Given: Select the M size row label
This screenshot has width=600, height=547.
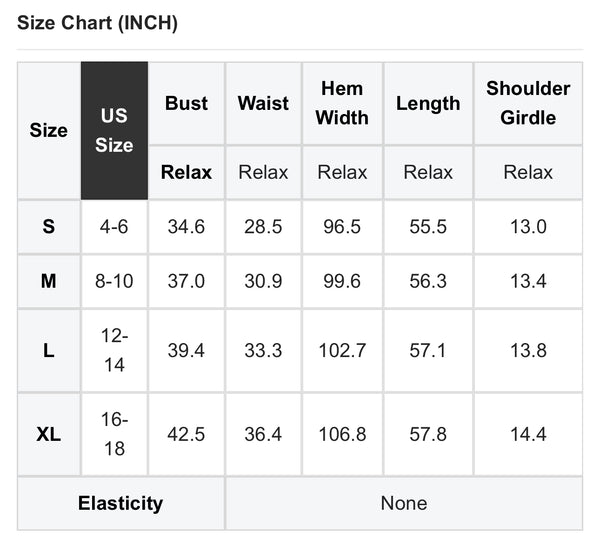Looking at the screenshot, I should tap(49, 281).
